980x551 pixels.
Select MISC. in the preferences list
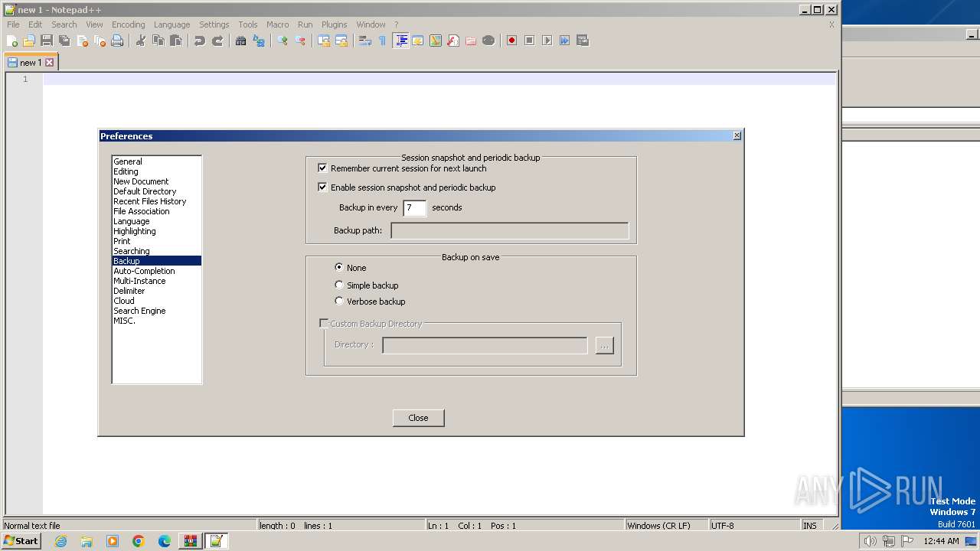click(156, 321)
